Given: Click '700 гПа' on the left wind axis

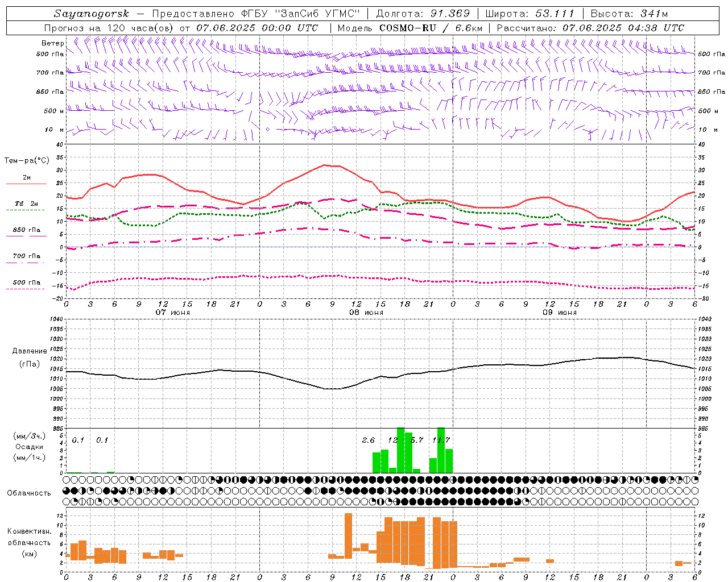Looking at the screenshot, I should point(50,73).
